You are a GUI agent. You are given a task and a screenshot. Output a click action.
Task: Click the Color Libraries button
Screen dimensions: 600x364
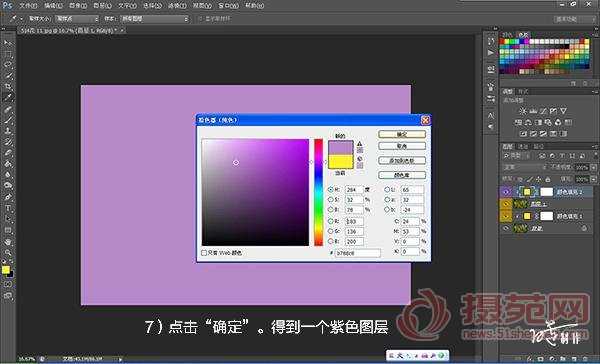[x=402, y=175]
